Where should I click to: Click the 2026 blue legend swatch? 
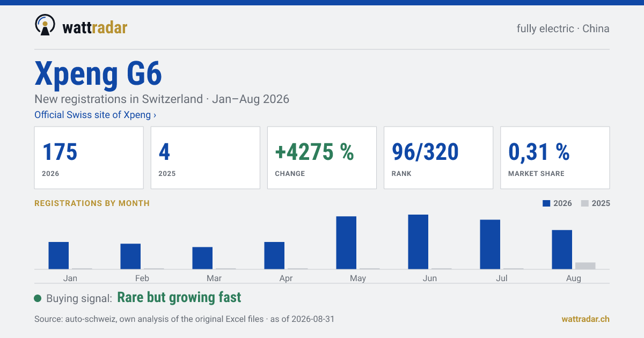(x=547, y=203)
